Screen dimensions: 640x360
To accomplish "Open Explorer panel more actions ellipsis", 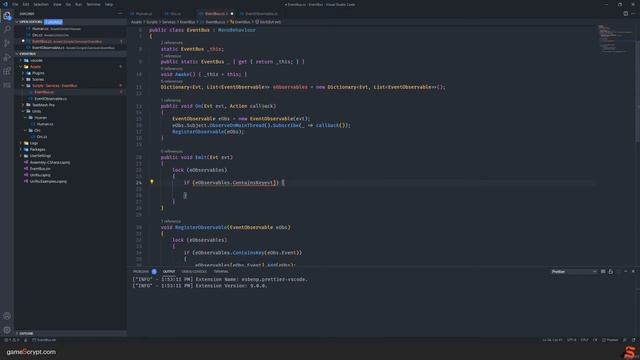I will [120, 13].
